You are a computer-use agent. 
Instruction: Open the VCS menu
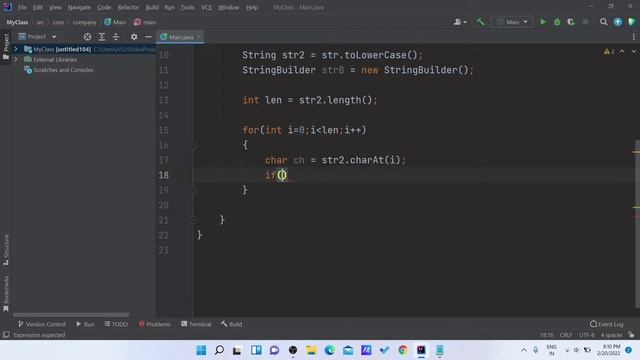206,7
